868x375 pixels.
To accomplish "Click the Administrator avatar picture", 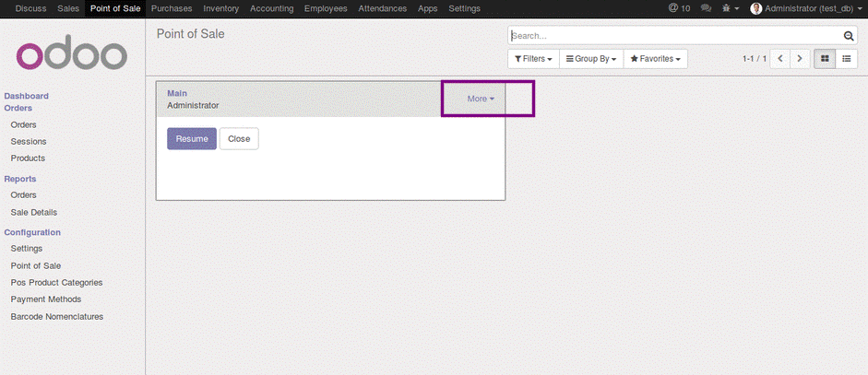I will coord(755,8).
